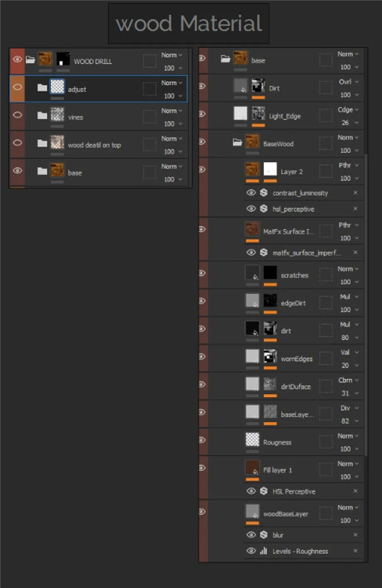Remove the matfx_surface_imperf filter with X
Image resolution: width=382 pixels, height=588 pixels.
tap(355, 253)
